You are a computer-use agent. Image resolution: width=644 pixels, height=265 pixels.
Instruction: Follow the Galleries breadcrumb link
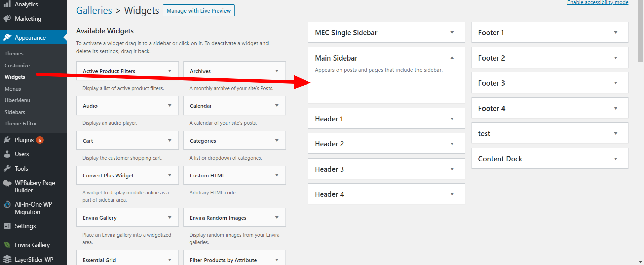click(x=94, y=10)
